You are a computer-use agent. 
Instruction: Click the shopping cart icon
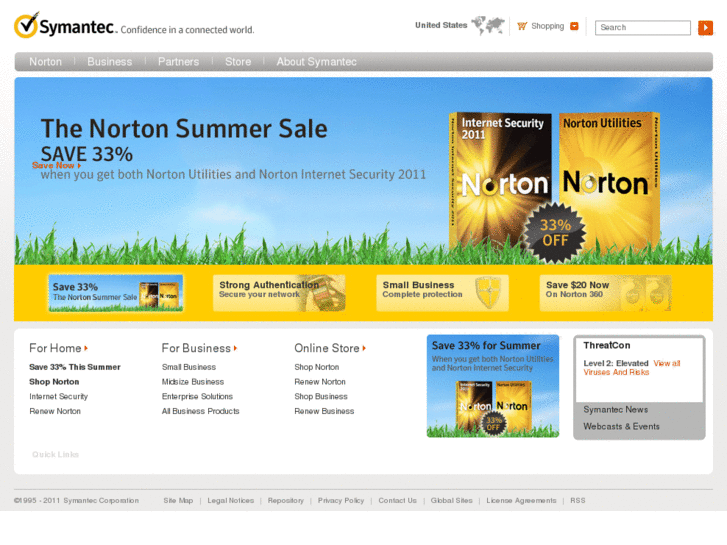click(522, 26)
